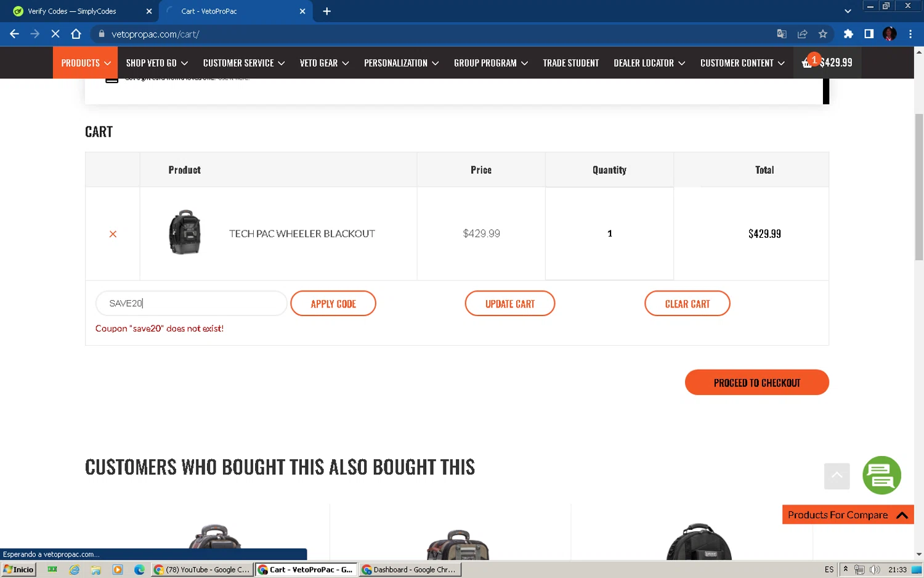Image resolution: width=924 pixels, height=578 pixels.
Task: Open the browser home page
Action: 76,34
